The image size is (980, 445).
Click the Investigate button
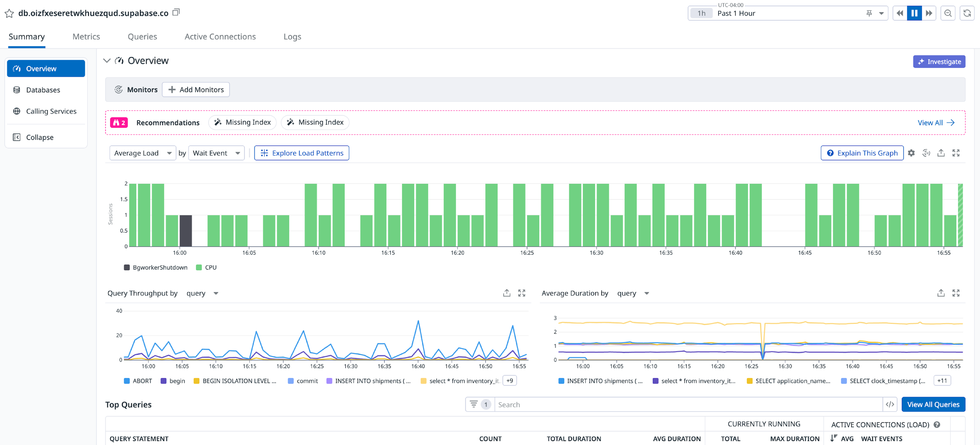(939, 62)
